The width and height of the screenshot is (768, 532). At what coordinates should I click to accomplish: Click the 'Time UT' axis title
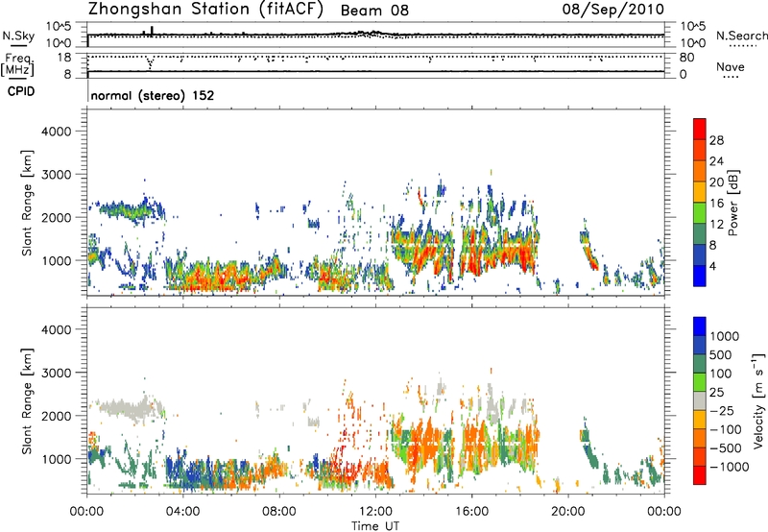(375, 526)
